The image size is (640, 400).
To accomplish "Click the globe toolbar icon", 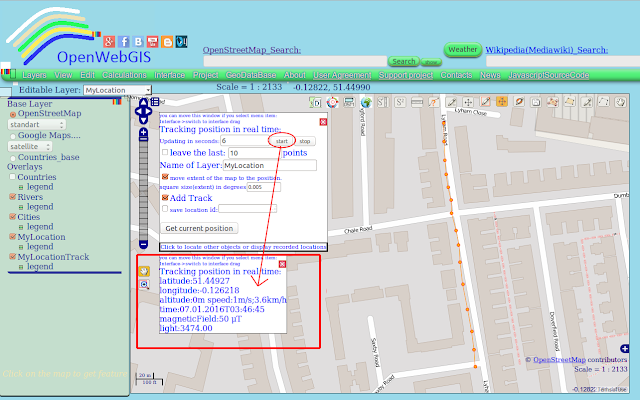I will [366, 102].
